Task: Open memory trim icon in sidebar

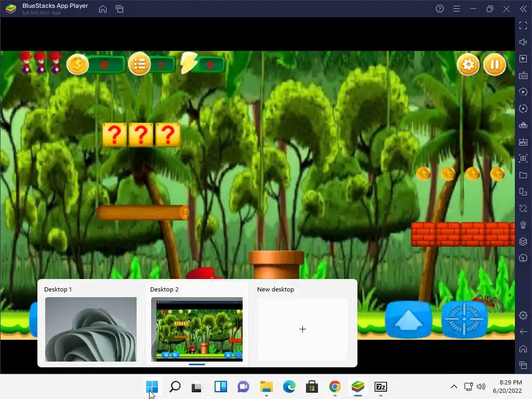Action: pyautogui.click(x=523, y=125)
